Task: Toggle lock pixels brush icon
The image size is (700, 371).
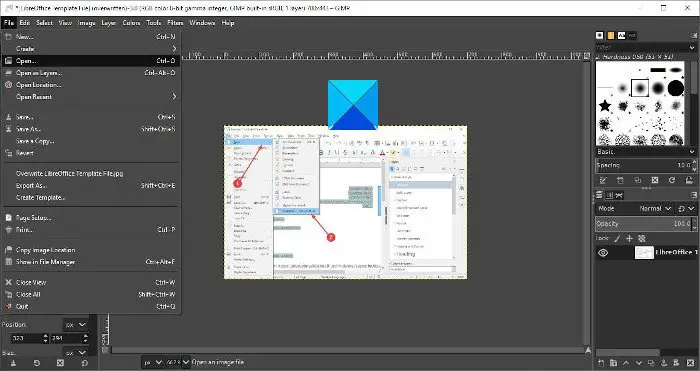Action: tap(617, 238)
